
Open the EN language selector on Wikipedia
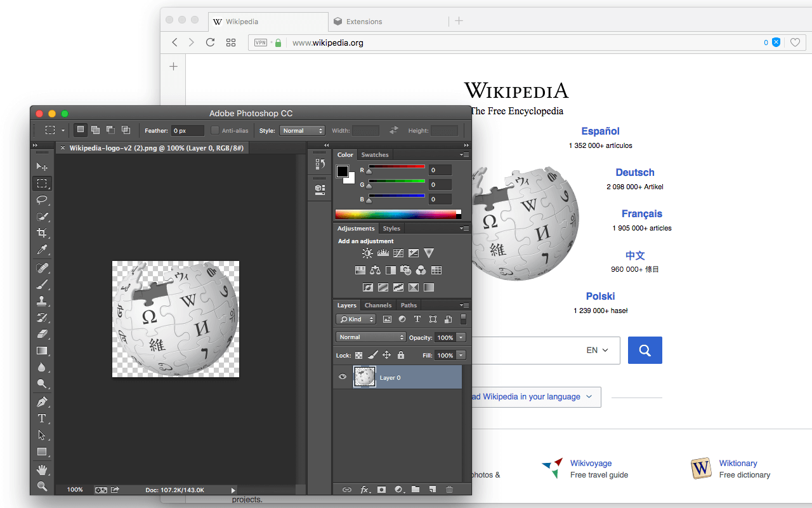point(597,350)
